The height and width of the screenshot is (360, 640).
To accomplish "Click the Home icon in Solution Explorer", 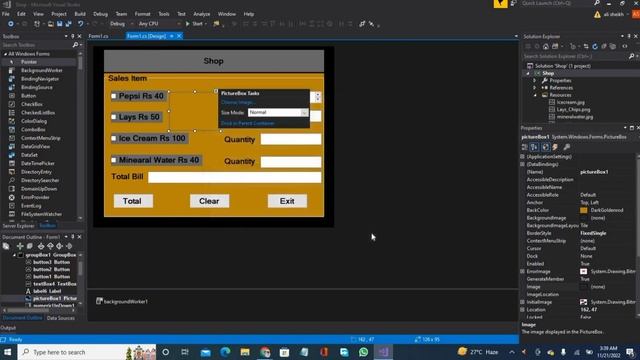I will (546, 47).
